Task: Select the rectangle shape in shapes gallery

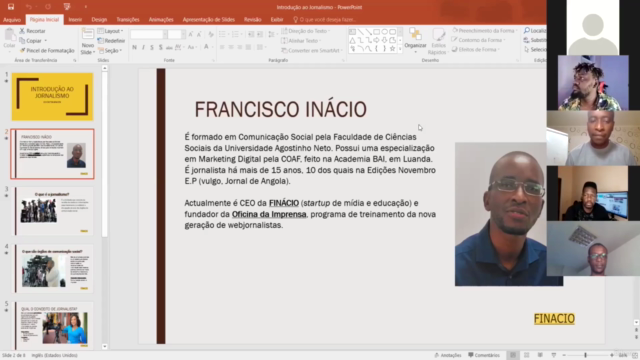Action: point(376,31)
